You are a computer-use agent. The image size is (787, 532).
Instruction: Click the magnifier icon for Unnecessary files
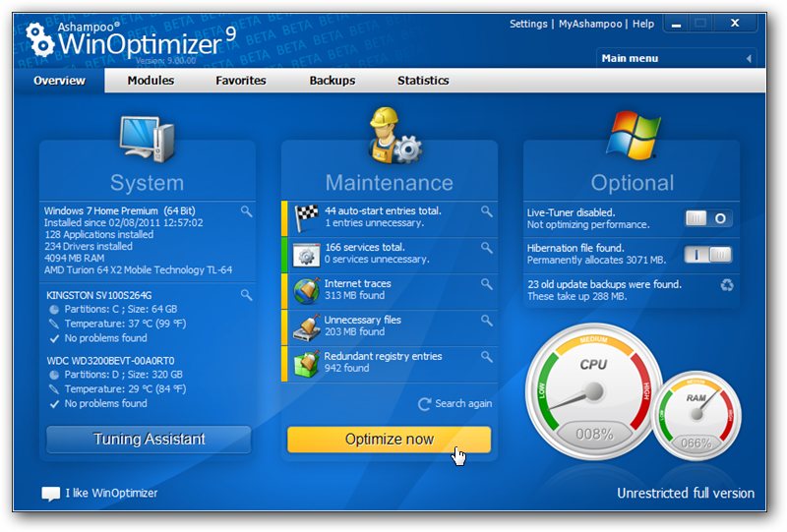(486, 321)
